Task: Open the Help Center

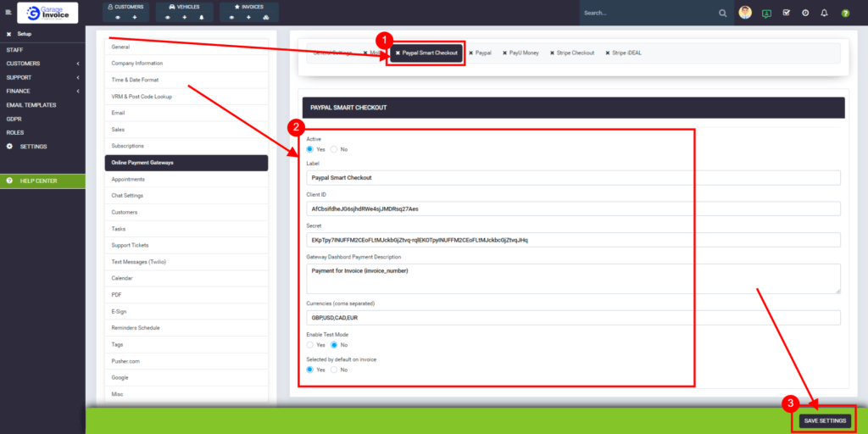Action: pos(42,181)
